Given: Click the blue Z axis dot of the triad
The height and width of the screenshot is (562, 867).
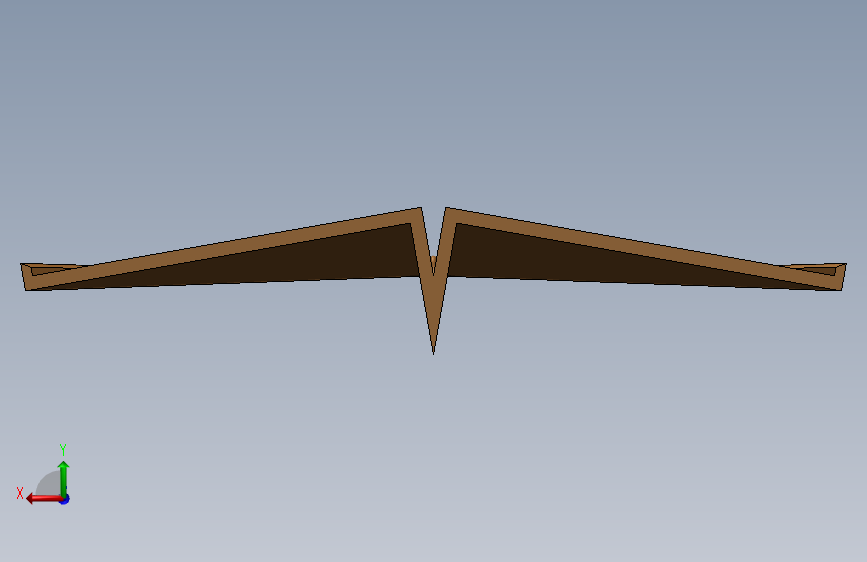Looking at the screenshot, I should (x=65, y=499).
